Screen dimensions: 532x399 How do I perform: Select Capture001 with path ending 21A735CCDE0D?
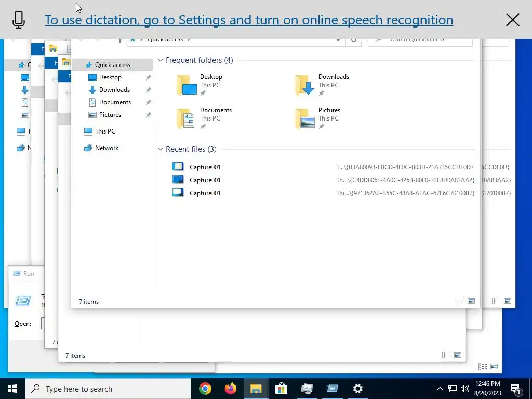tap(323, 167)
